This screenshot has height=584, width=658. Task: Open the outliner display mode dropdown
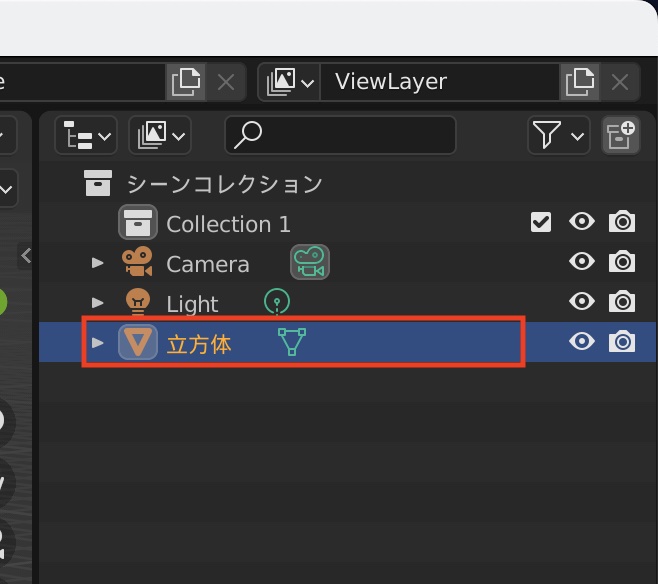[85, 135]
